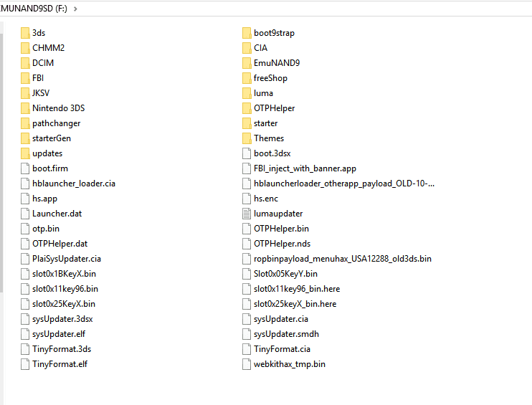Click the pathchanger folder icon

click(25, 123)
